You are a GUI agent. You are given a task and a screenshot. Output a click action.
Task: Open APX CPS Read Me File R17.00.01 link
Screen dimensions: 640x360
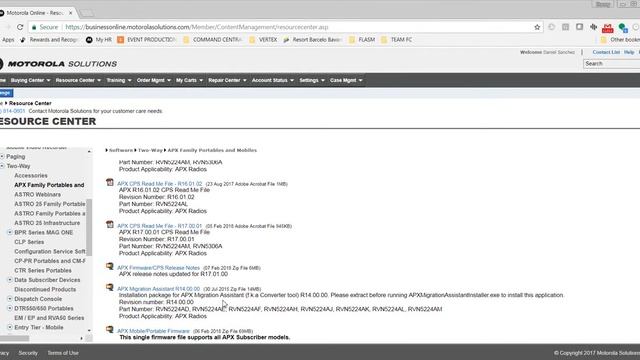pos(160,226)
